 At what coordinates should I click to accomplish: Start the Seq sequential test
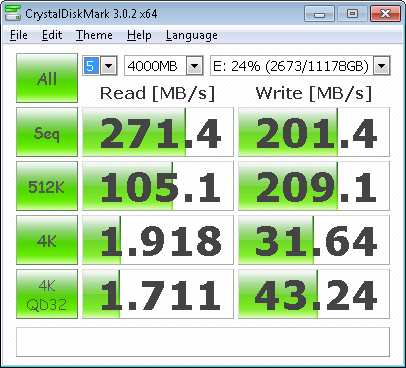(x=47, y=132)
